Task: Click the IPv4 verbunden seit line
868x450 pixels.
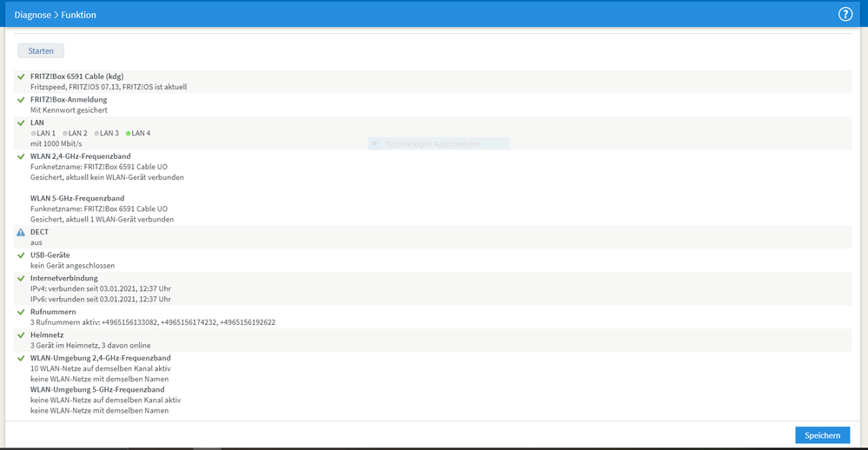Action: pyautogui.click(x=101, y=289)
